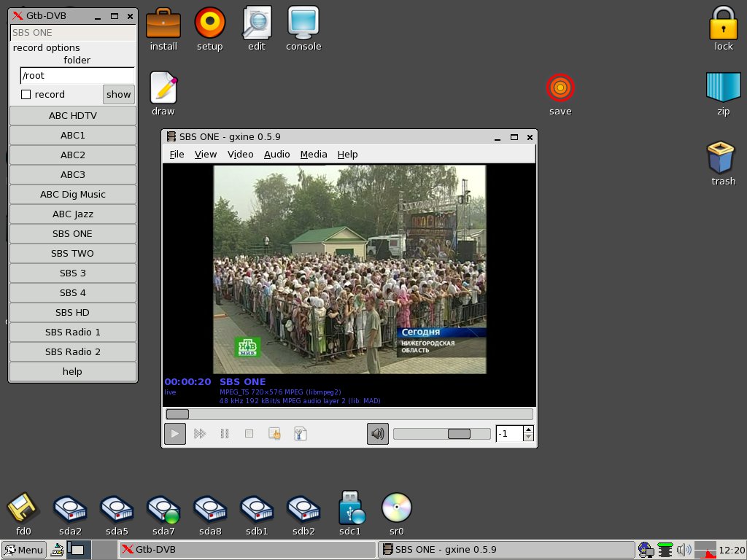The image size is (747, 560).
Task: Click the gxine seek position bar
Action: click(349, 414)
